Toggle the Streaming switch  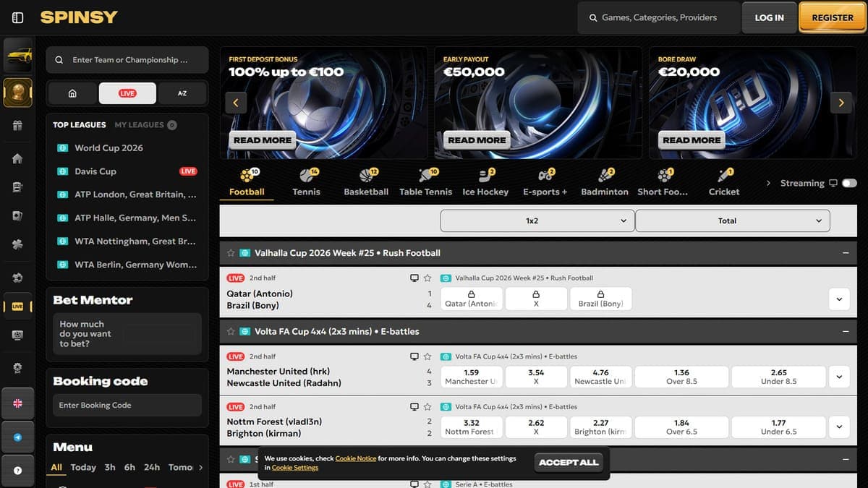849,183
